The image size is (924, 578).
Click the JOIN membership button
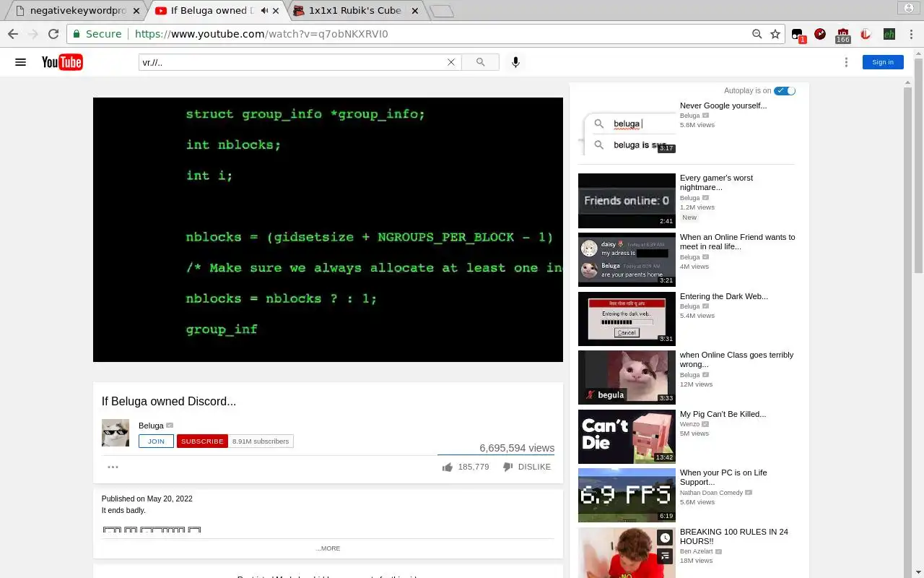156,441
